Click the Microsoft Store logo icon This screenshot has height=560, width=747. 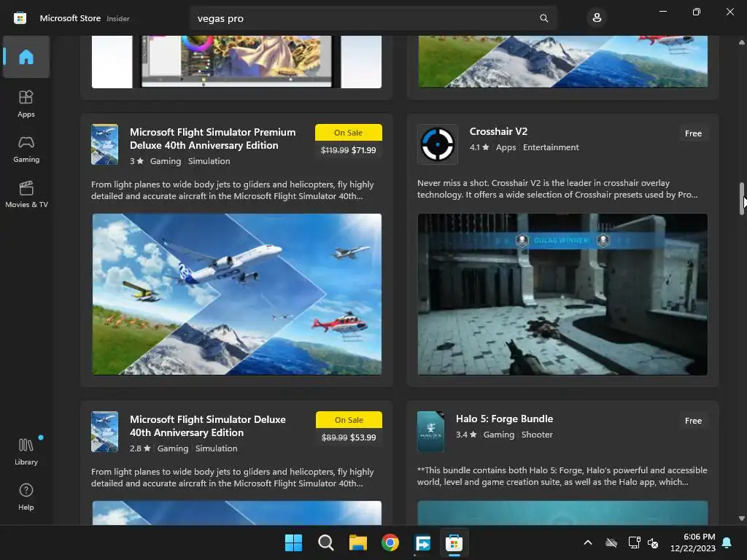click(x=20, y=18)
